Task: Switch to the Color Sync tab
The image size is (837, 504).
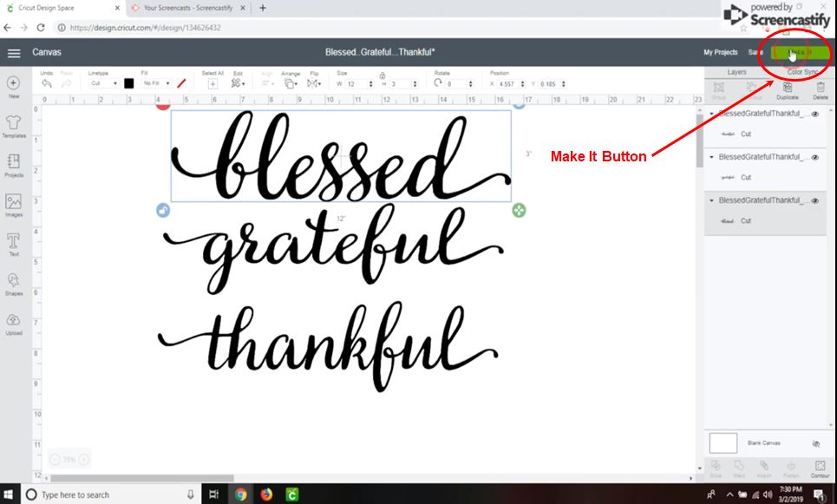Action: 801,72
